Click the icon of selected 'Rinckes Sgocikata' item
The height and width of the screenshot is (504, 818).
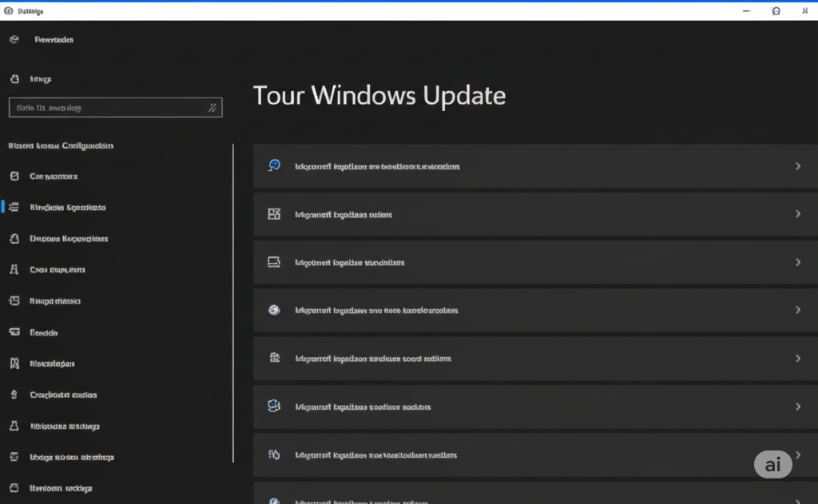14,207
